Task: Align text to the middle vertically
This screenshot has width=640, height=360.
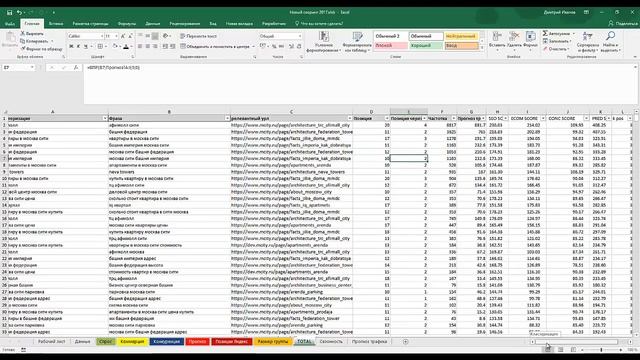Action: coord(148,36)
